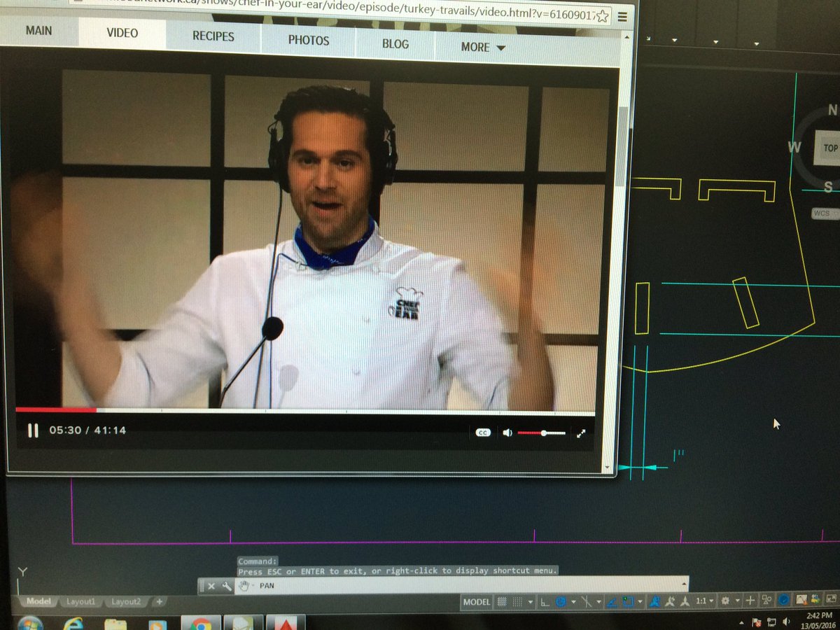The width and height of the screenshot is (840, 630).
Task: Click the clean screen icon in status bar
Action: pyautogui.click(x=832, y=599)
